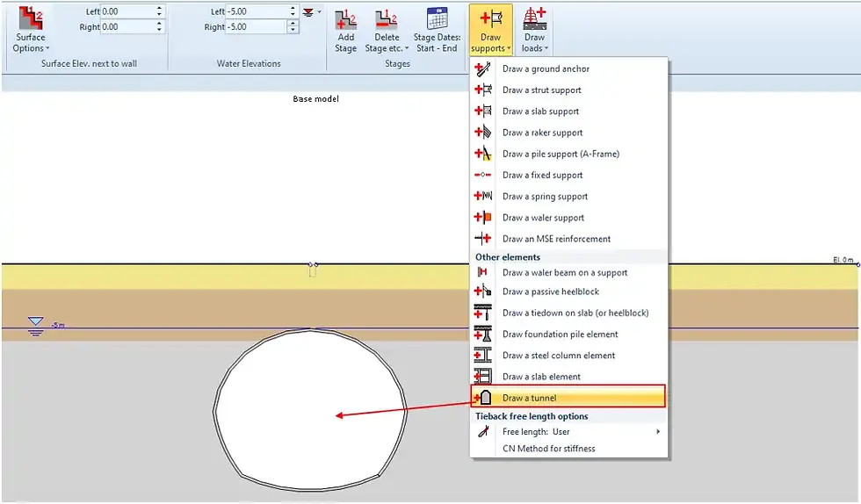Step the Right surface elevation spinner
The width and height of the screenshot is (861, 504).
(x=159, y=27)
